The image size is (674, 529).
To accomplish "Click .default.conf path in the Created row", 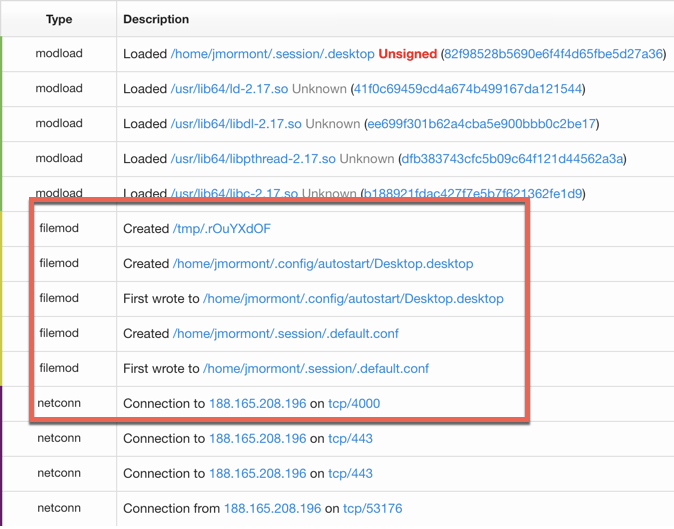I will (285, 334).
